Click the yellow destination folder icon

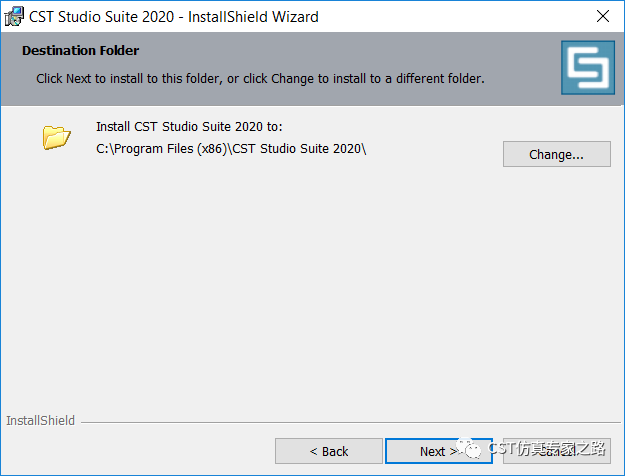point(56,138)
